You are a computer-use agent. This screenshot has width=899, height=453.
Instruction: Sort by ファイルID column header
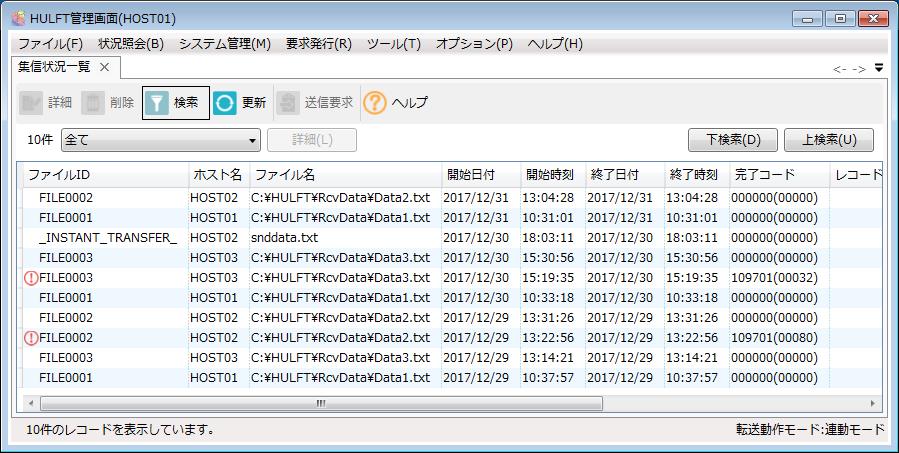[x=106, y=175]
